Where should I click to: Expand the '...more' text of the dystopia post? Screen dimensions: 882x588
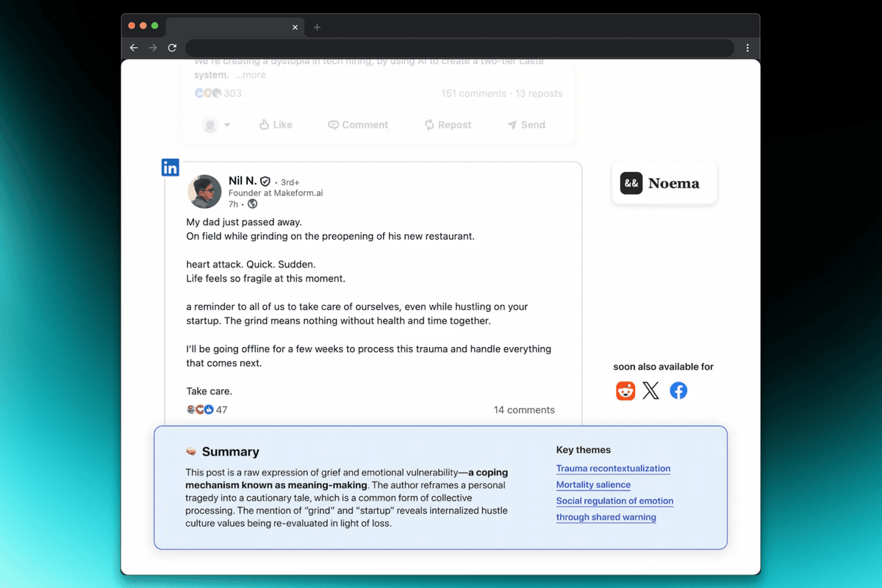point(249,74)
